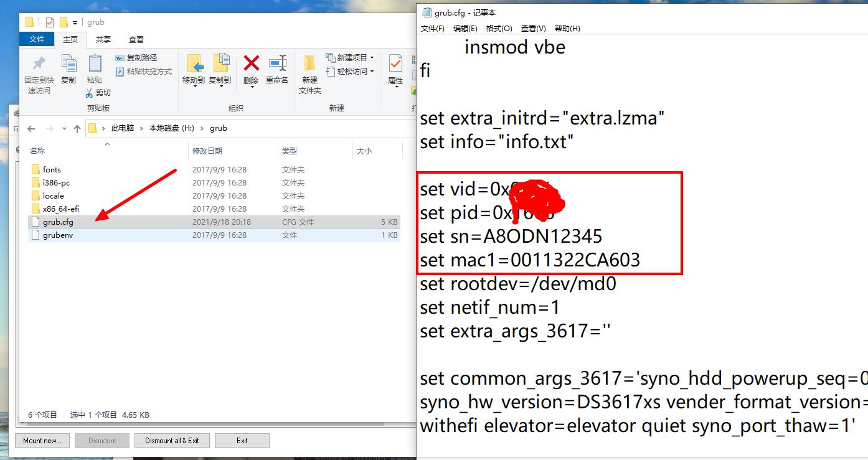The height and width of the screenshot is (460, 868).
Task: Click the 'set extra_initrd="extra.lzma"' line
Action: tap(542, 118)
